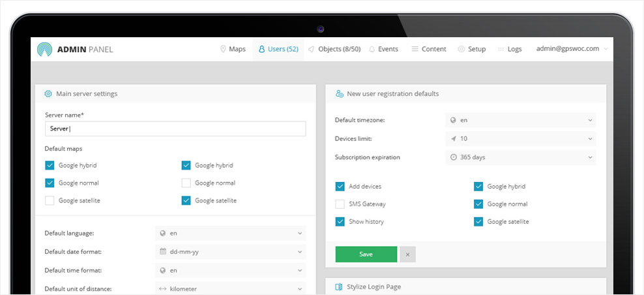Screen dimensions: 644x295
Task: Enable the SMS Gateway checkbox
Action: [x=340, y=204]
